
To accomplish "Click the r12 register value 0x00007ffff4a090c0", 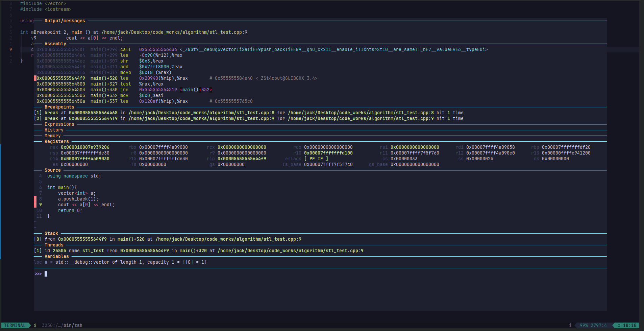I will (x=491, y=153).
